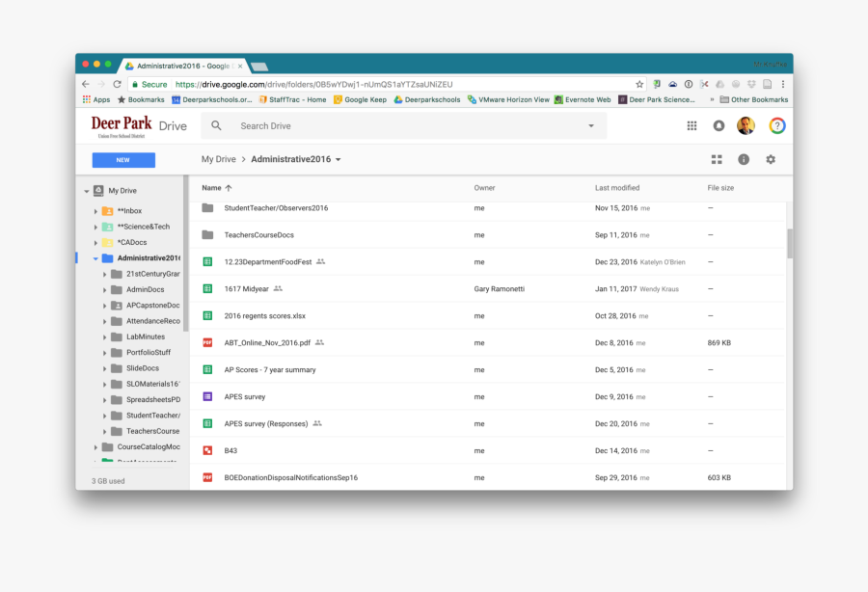The width and height of the screenshot is (868, 592).
Task: Collapse the Administrative2016 folder in sidebar
Action: pos(95,258)
